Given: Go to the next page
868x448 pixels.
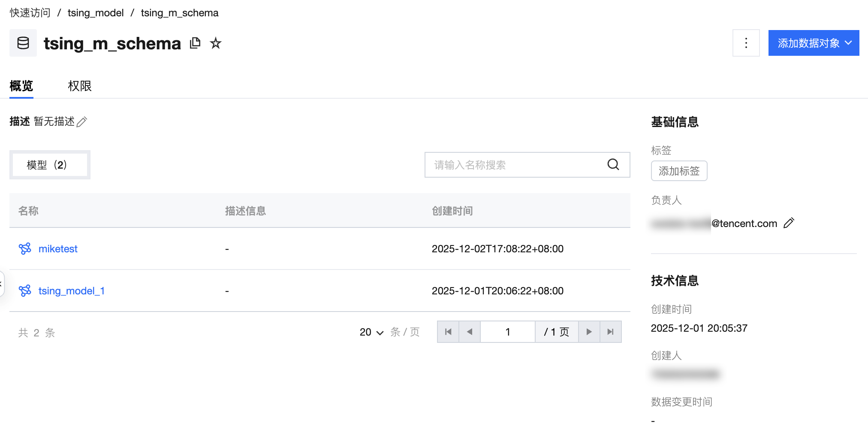Looking at the screenshot, I should point(589,332).
